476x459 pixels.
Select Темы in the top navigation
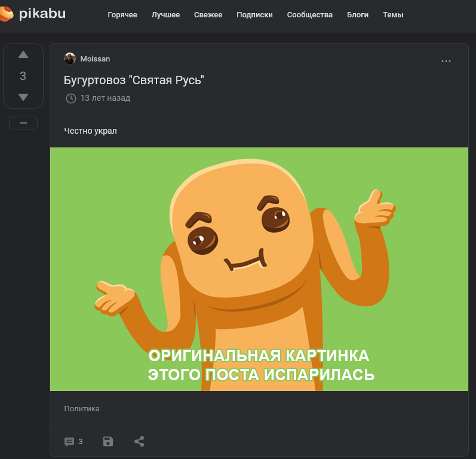pyautogui.click(x=393, y=15)
